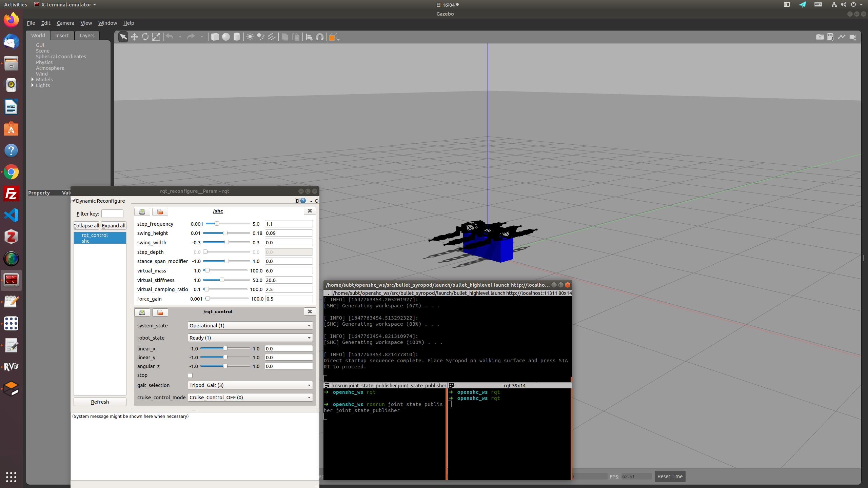This screenshot has width=868, height=488.
Task: Take a screenshot with the camera icon
Action: click(x=820, y=37)
